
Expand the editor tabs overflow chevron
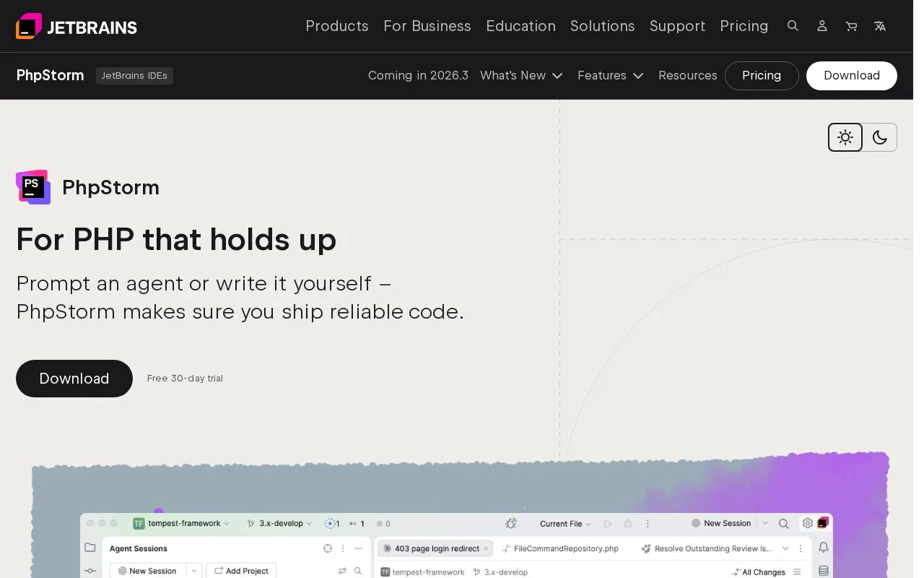785,548
